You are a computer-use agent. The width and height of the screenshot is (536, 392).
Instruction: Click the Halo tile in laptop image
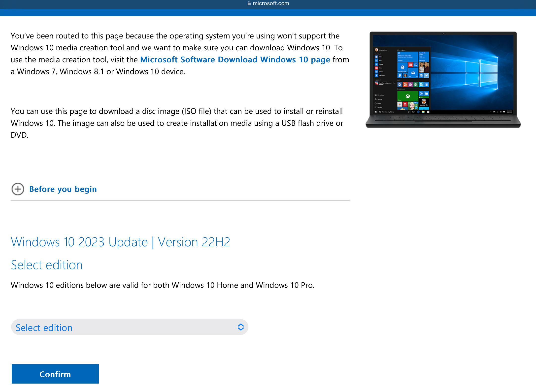[424, 102]
